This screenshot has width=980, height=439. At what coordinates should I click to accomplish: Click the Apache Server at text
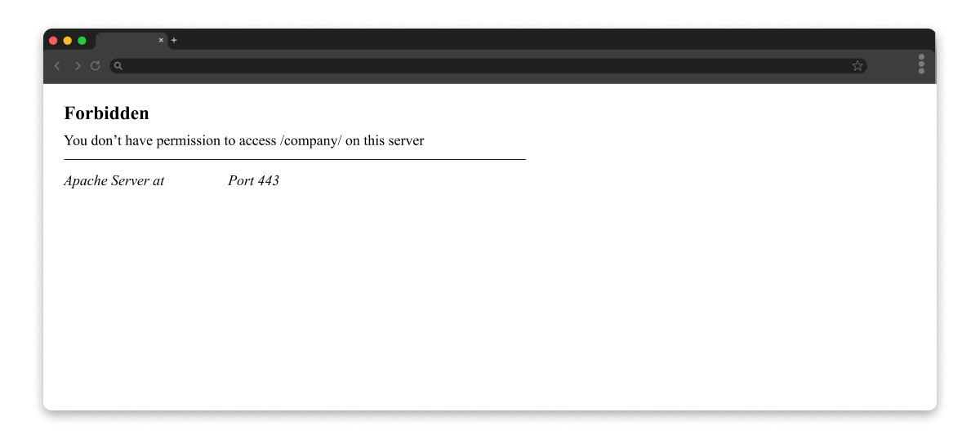click(x=114, y=180)
